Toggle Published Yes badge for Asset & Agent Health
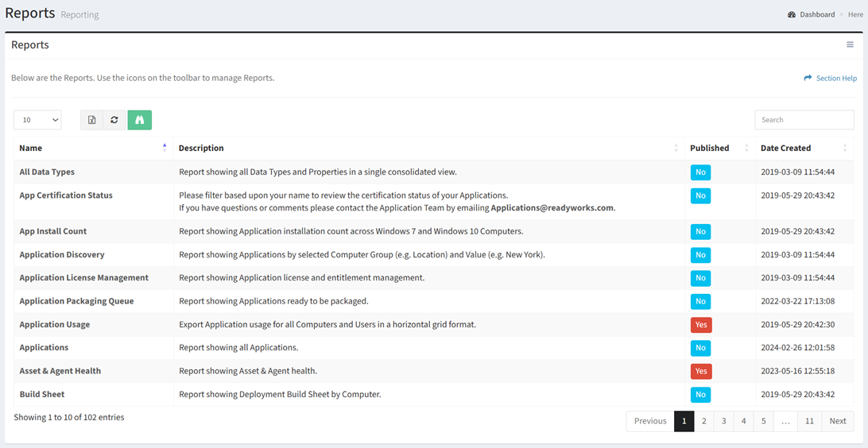Screen dimensions: 868x448 point(701,371)
